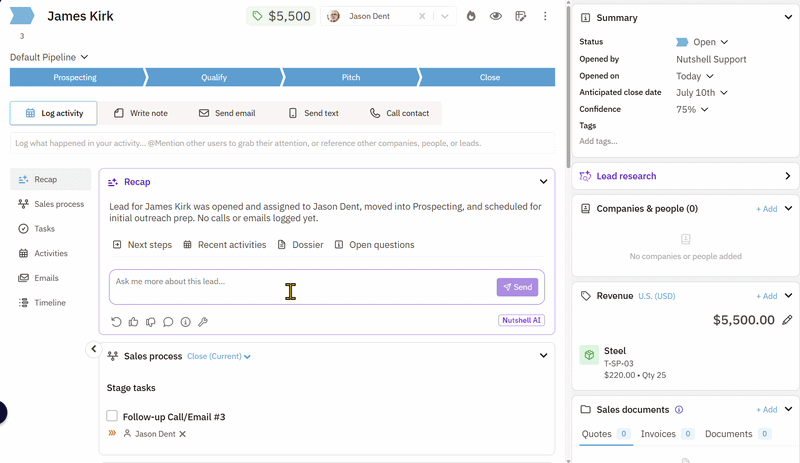
Task: Go to Activities in the sidebar
Action: click(43, 254)
